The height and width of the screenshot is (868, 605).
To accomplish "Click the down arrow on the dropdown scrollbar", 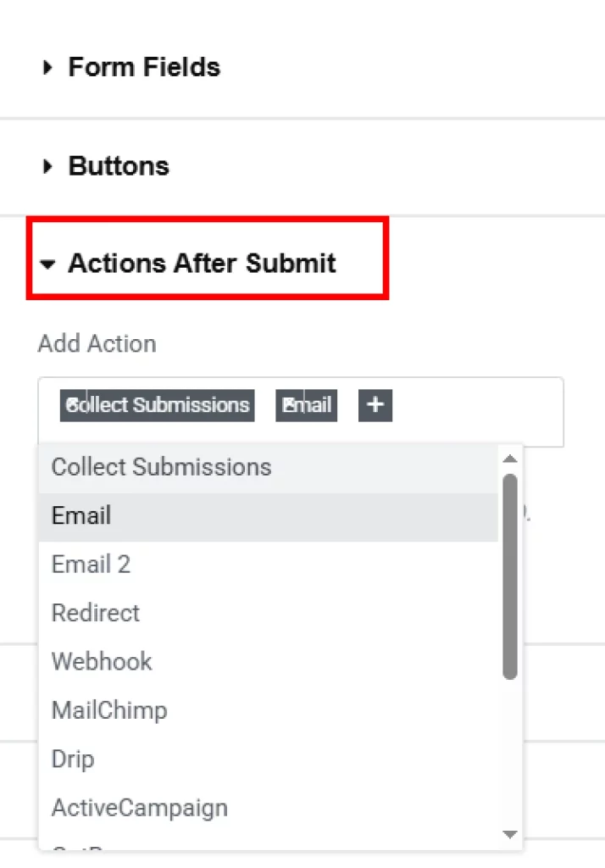I will pyautogui.click(x=510, y=835).
